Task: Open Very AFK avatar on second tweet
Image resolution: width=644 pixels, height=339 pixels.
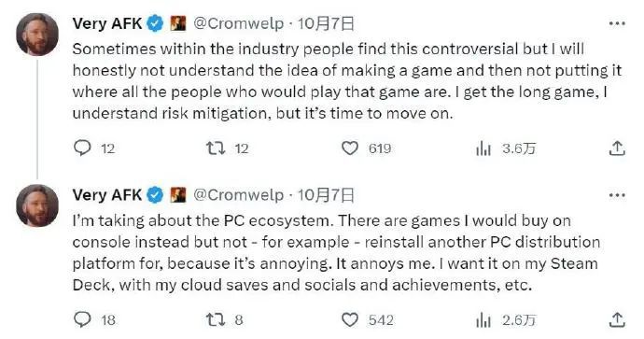Action: click(37, 205)
